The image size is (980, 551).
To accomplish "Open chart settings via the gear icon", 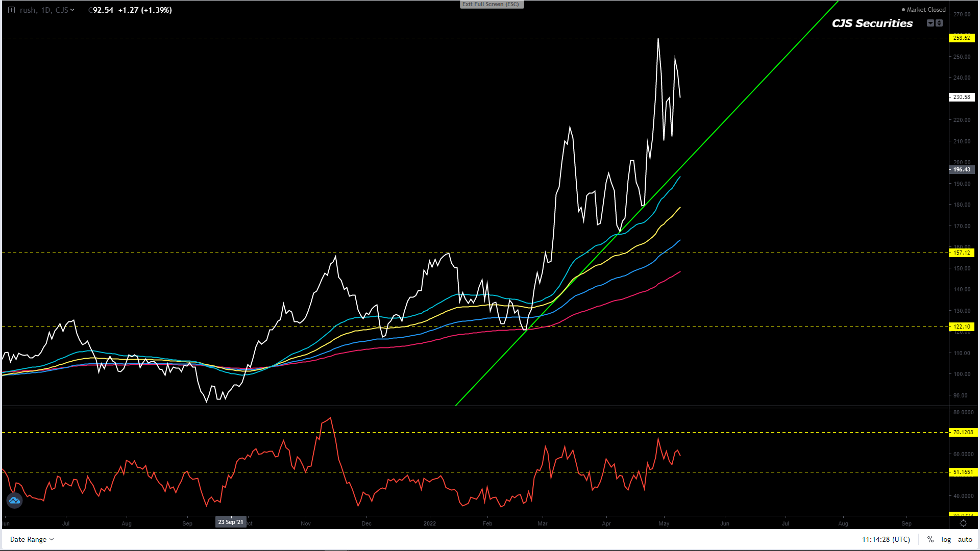I will 963,523.
